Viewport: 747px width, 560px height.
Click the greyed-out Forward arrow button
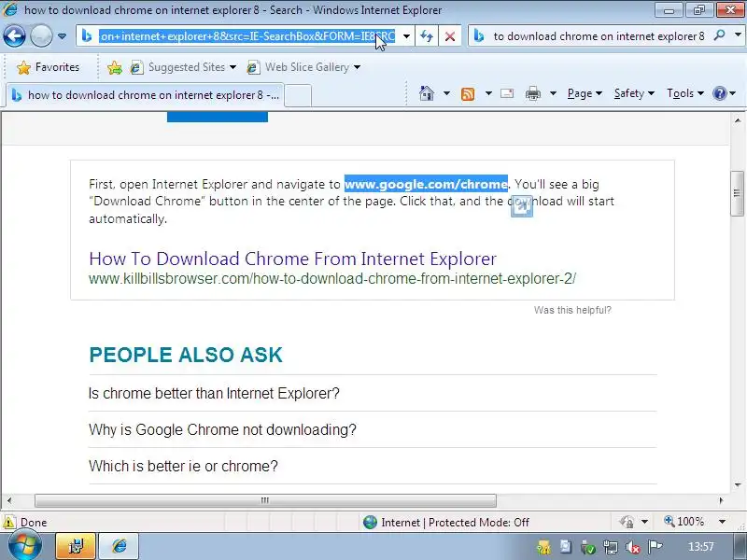[41, 35]
